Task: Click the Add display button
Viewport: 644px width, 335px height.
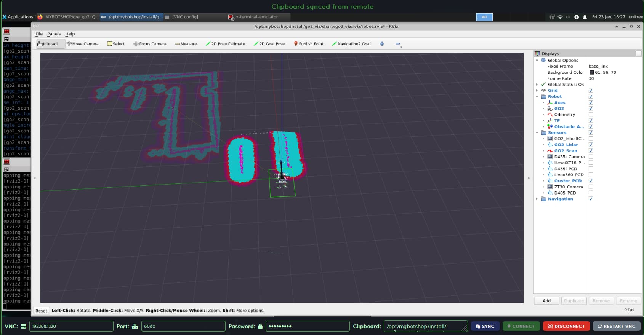Action: click(546, 301)
